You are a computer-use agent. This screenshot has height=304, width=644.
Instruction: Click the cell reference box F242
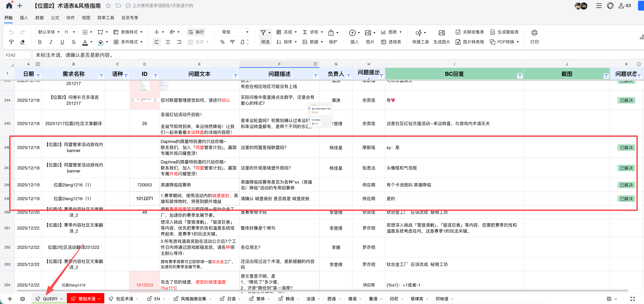point(17,55)
